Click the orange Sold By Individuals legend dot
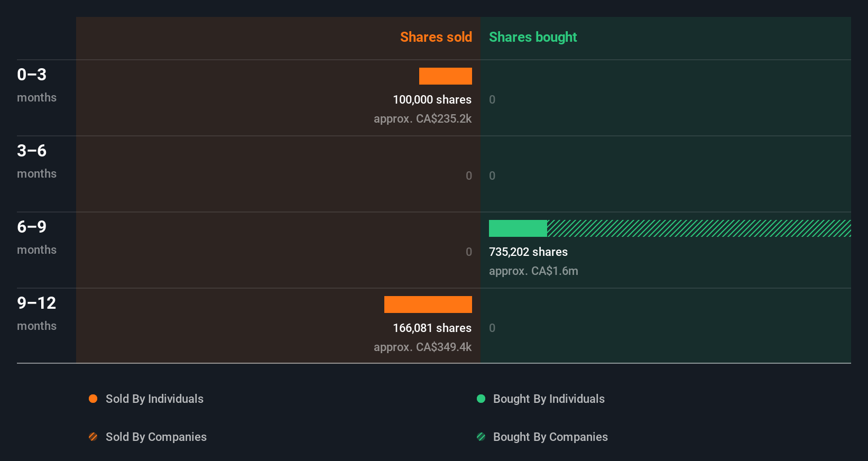The height and width of the screenshot is (461, 868). click(93, 399)
